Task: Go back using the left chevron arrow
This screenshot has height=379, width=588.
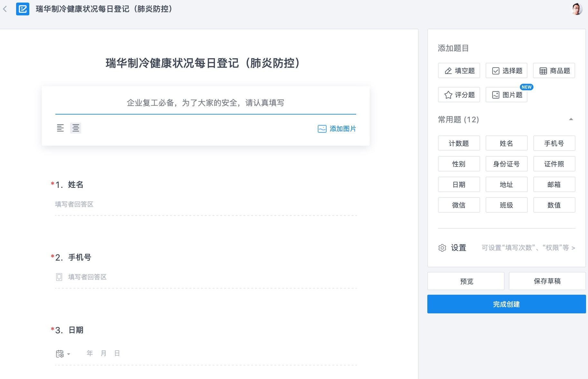Action: pos(5,9)
